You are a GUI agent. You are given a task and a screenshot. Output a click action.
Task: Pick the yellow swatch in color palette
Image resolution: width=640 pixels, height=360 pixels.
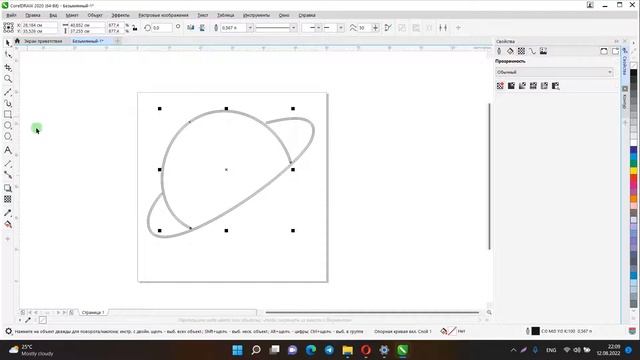click(633, 171)
